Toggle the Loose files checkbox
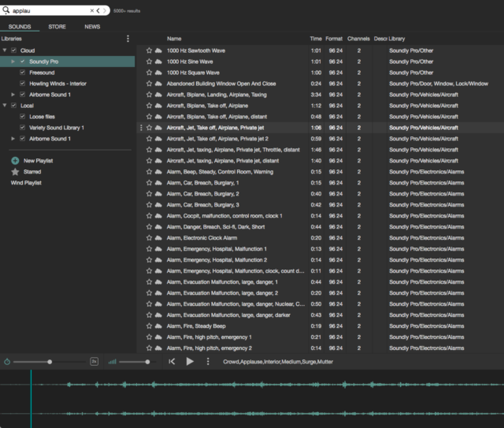Image resolution: width=504 pixels, height=428 pixels. (23, 117)
